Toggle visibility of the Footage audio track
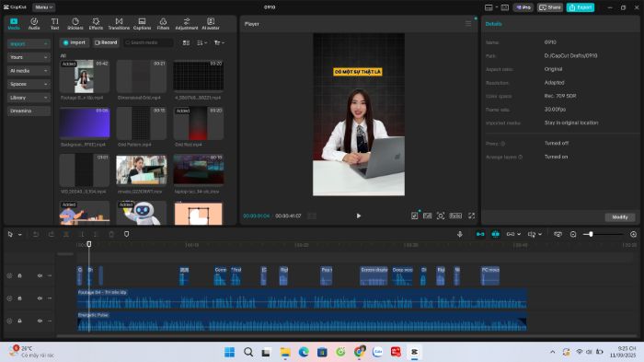Image resolution: width=644 pixels, height=362 pixels. click(x=40, y=298)
